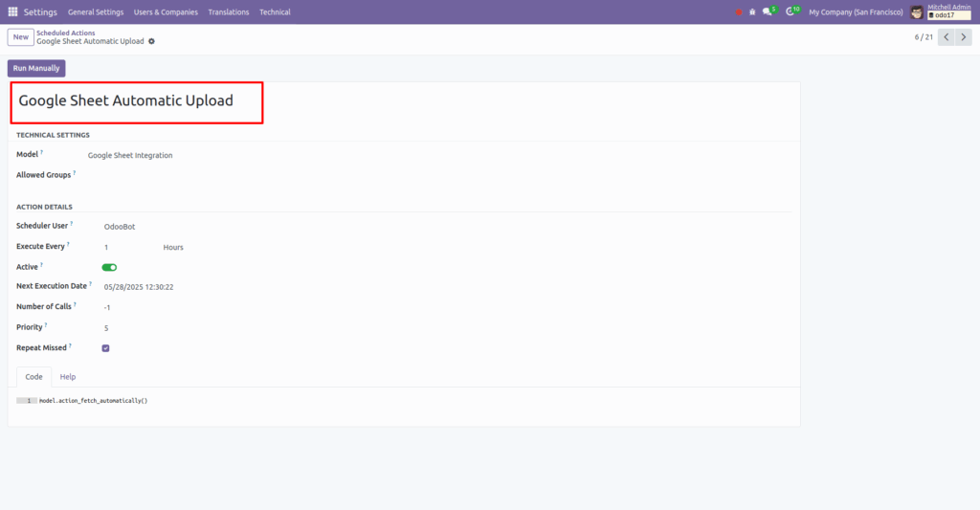The height and width of the screenshot is (510, 980).
Task: Uncheck the Repeat Missed checkbox
Action: (105, 348)
